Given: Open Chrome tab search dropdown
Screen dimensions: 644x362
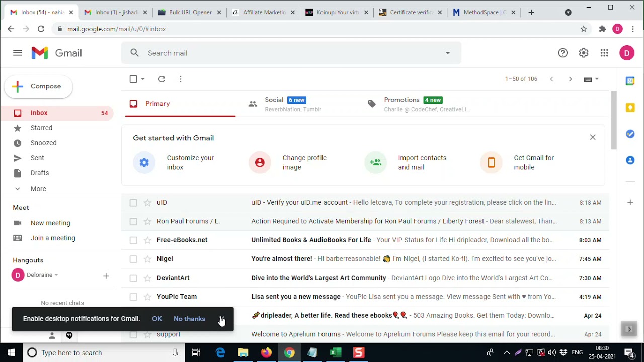Looking at the screenshot, I should pyautogui.click(x=568, y=12).
